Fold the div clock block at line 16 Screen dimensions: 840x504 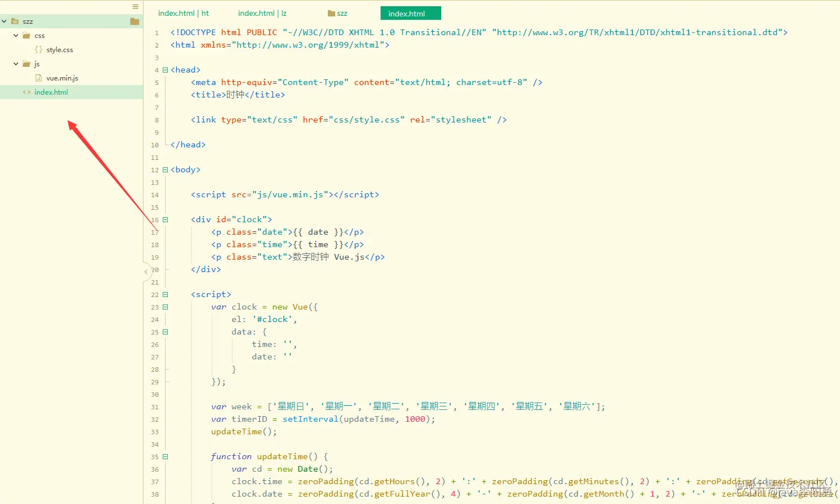pyautogui.click(x=166, y=220)
